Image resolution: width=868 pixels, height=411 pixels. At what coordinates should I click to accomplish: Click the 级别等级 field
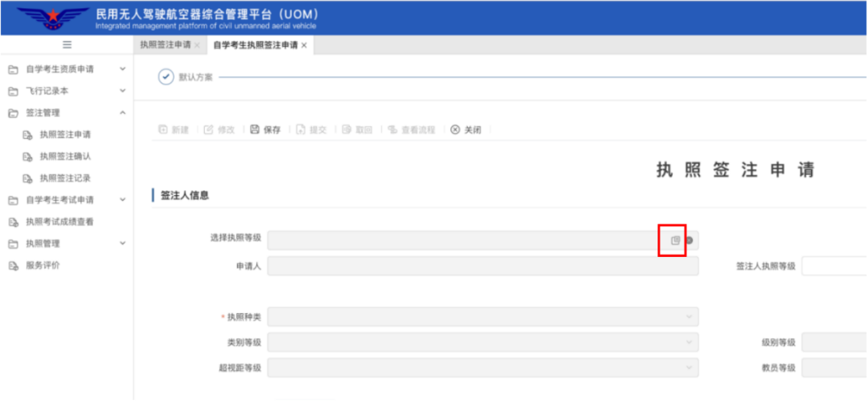(x=835, y=343)
